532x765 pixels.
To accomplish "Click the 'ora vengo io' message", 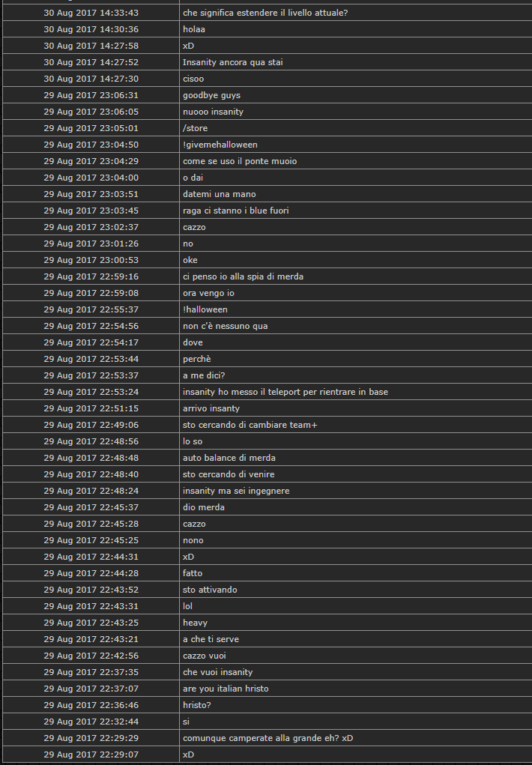I will point(208,293).
